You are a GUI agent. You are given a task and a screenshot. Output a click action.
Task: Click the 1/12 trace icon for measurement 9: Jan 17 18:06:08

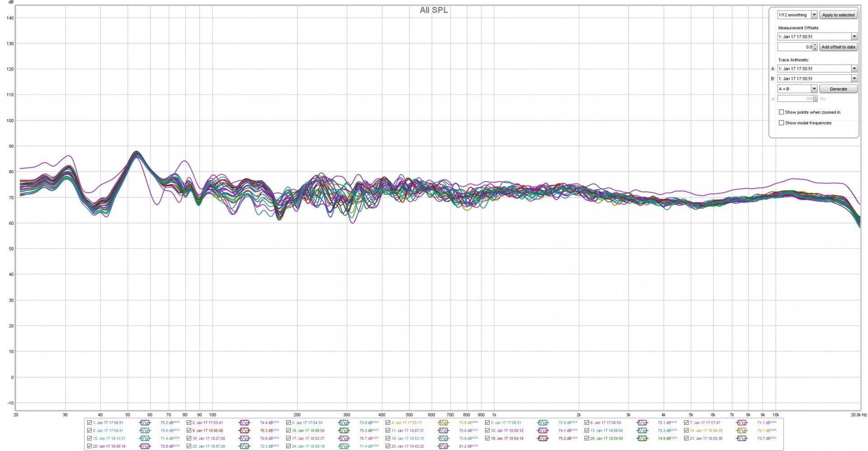[x=244, y=431]
